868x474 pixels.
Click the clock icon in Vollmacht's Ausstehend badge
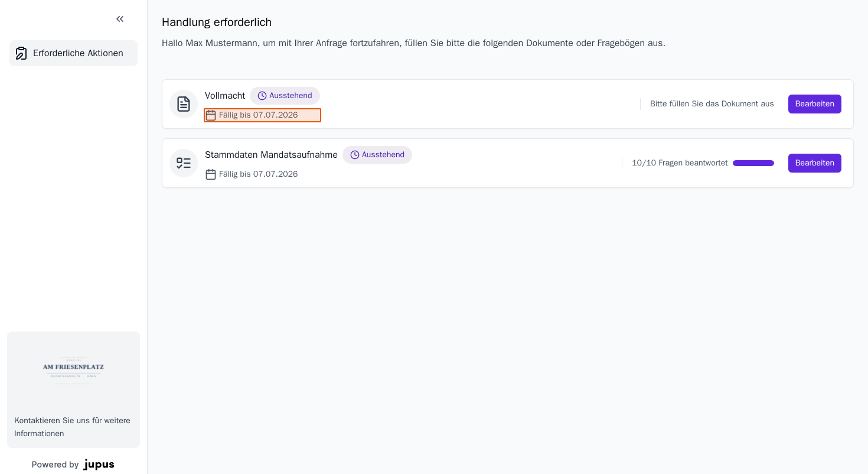coord(262,96)
